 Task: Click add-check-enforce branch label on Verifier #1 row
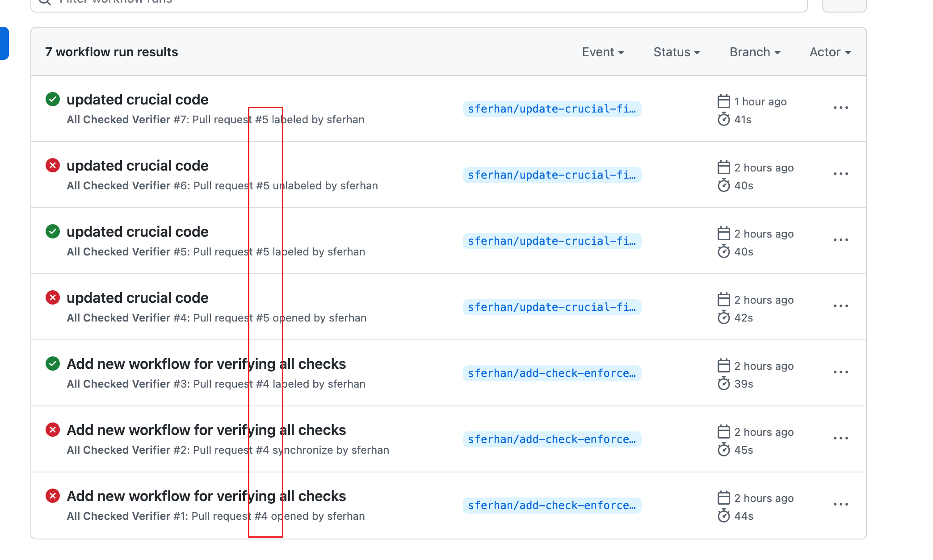coord(552,506)
